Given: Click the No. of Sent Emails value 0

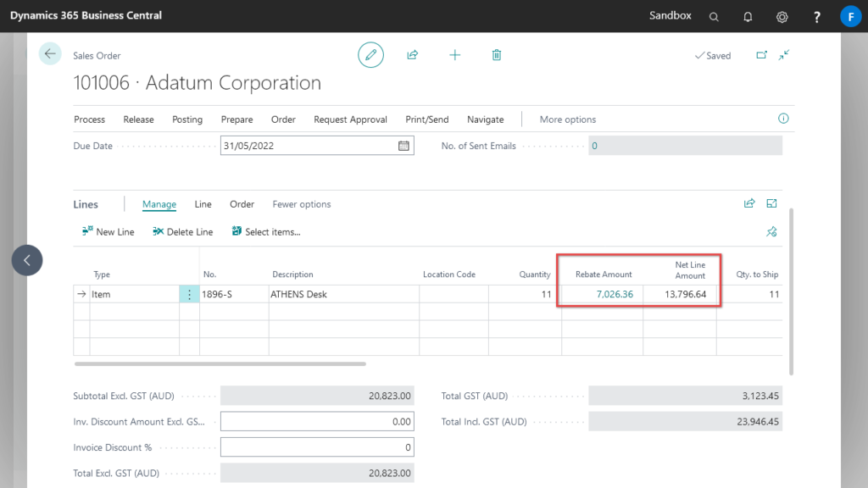Looking at the screenshot, I should pyautogui.click(x=685, y=146).
